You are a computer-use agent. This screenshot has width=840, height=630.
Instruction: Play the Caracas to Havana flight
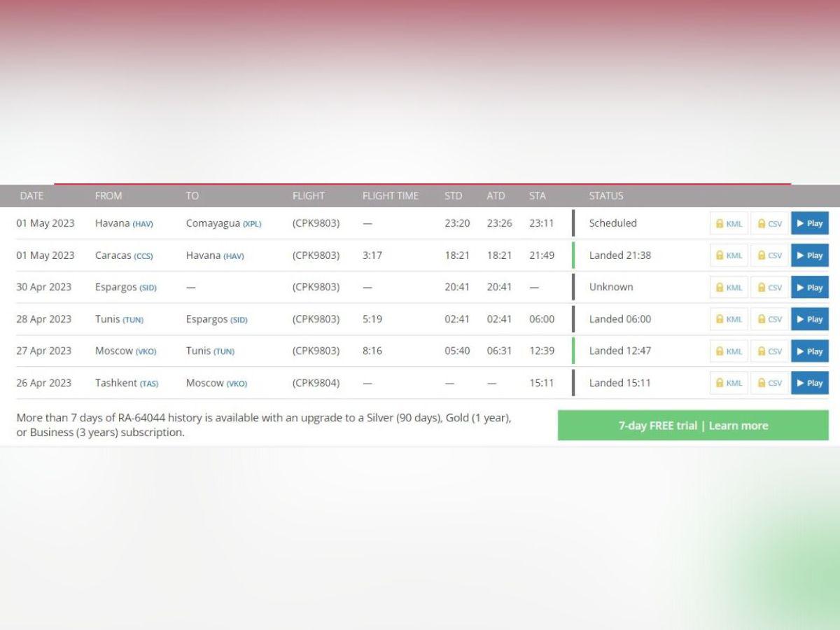[x=809, y=255]
